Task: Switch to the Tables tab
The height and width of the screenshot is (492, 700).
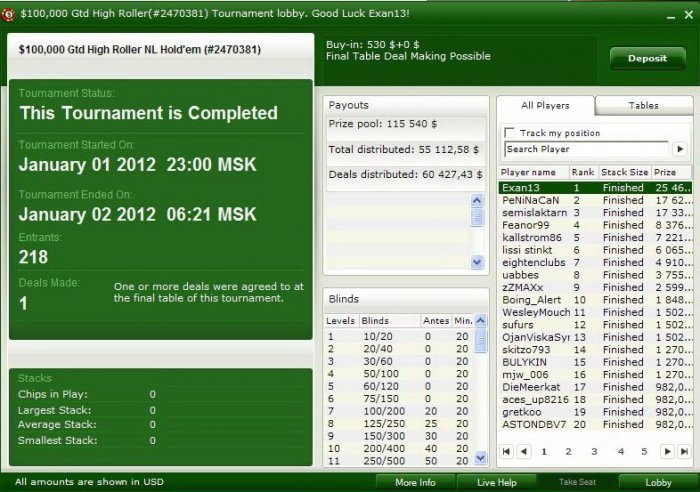Action: pyautogui.click(x=643, y=106)
